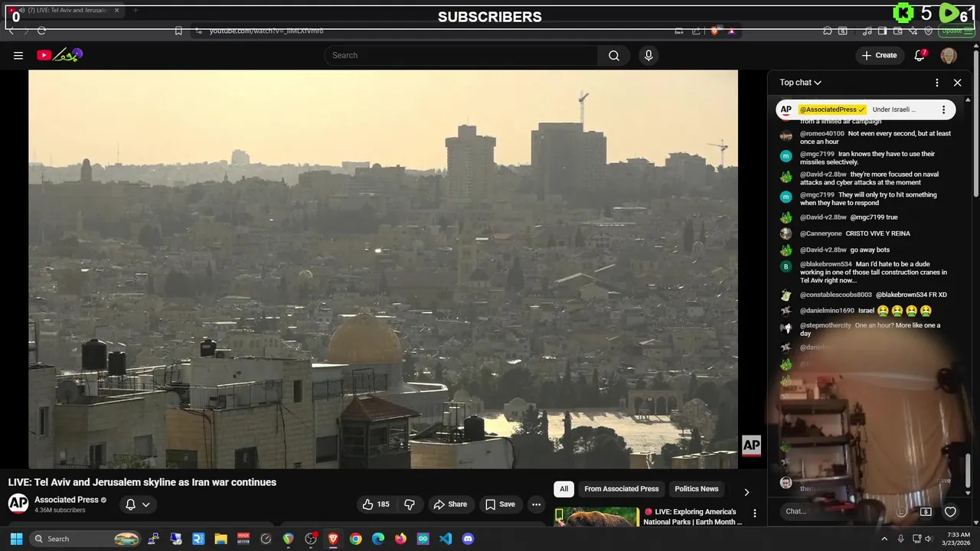Image resolution: width=980 pixels, height=551 pixels.
Task: Open Brave Shields lion icon
Action: pyautogui.click(x=714, y=31)
